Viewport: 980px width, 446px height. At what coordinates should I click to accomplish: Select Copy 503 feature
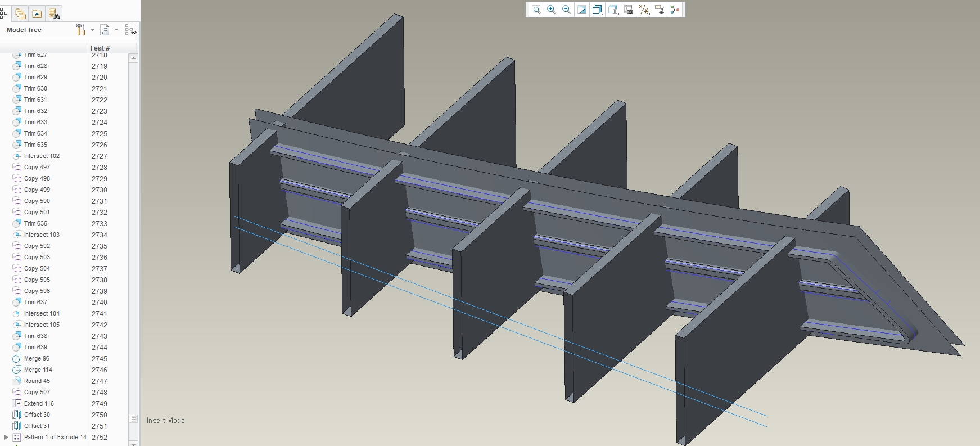point(37,257)
